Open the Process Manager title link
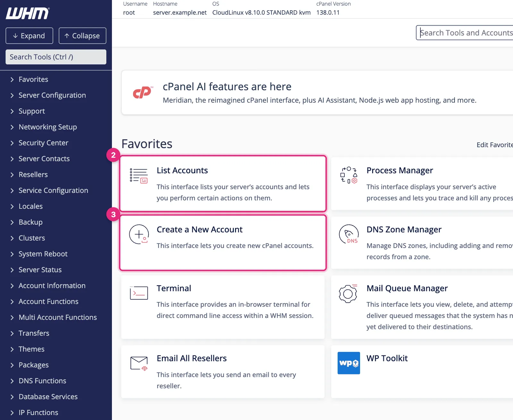Image resolution: width=513 pixels, height=420 pixels. (x=400, y=170)
